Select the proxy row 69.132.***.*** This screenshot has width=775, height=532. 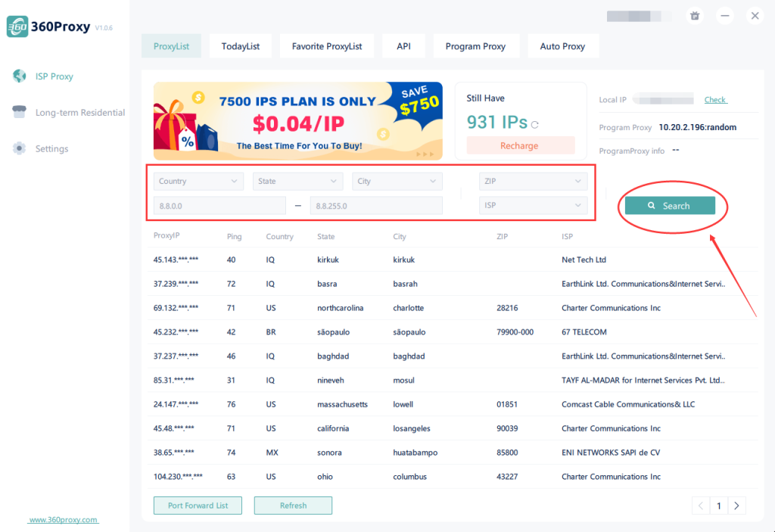[x=453, y=307]
